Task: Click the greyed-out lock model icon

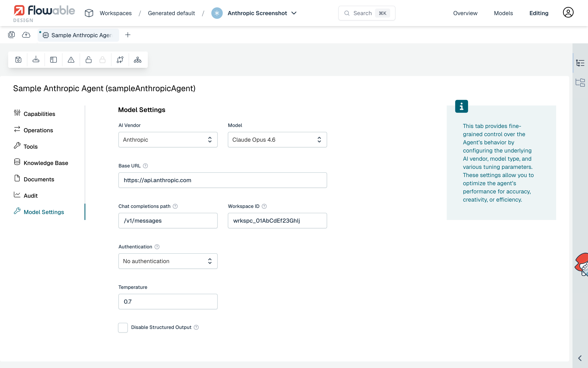Action: coord(102,60)
